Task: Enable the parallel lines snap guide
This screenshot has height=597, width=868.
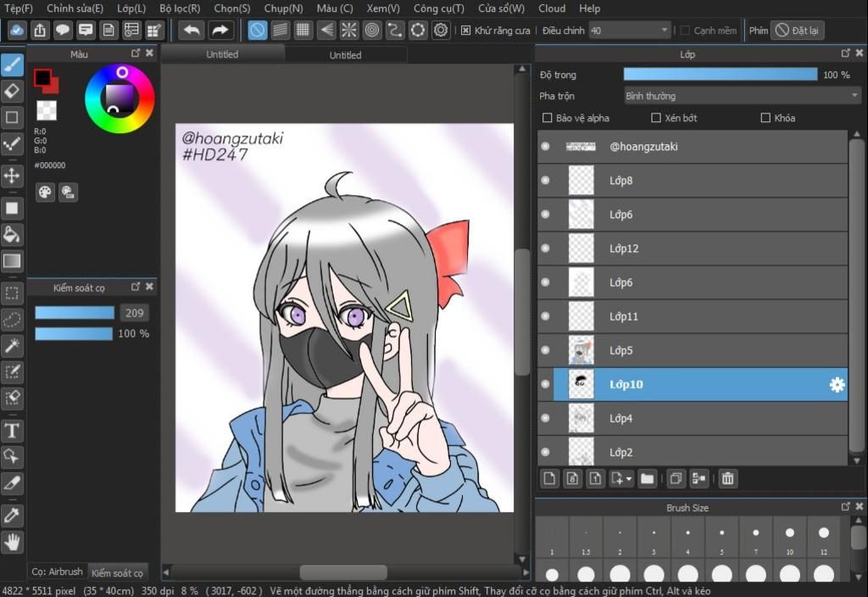Action: pos(280,30)
